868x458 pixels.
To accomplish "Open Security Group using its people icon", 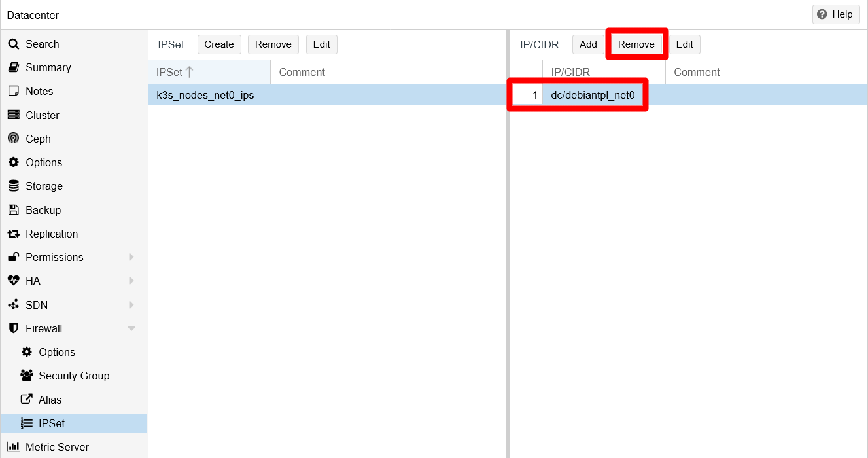I will 26,376.
